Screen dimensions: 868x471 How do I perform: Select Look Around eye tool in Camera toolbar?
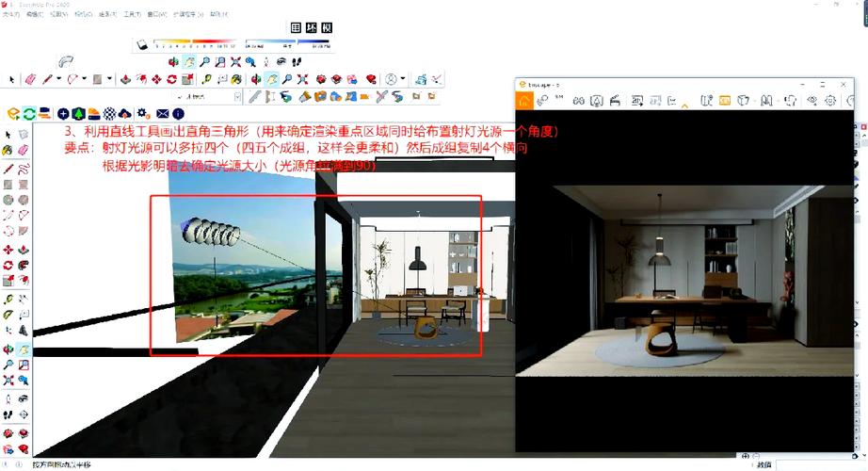coord(281,62)
